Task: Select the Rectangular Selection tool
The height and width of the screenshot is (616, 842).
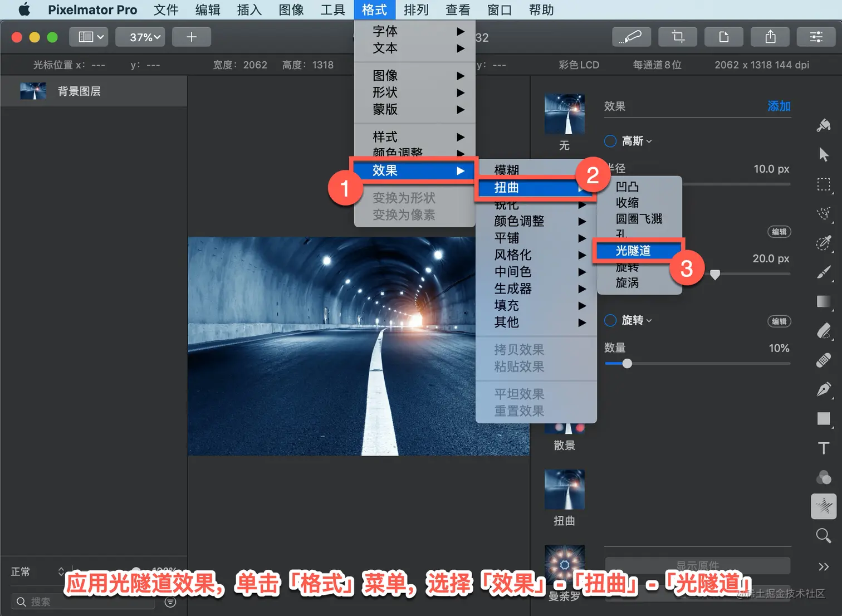Action: 824,184
